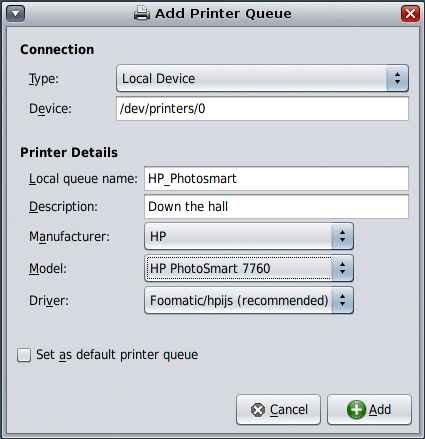Click the Device: label

pyautogui.click(x=50, y=109)
